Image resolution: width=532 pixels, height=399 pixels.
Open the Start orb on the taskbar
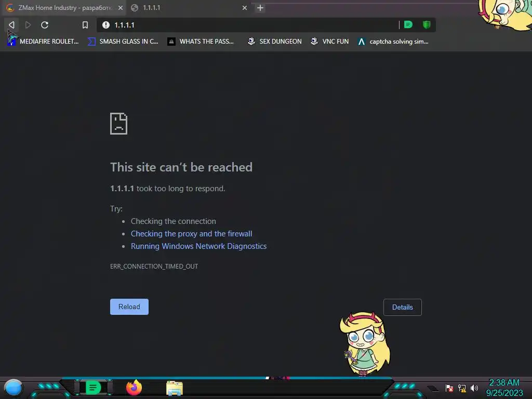(14, 388)
